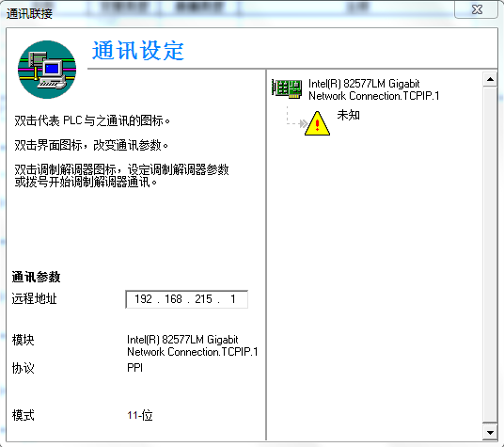Click the 协议 label
504x447 pixels.
(23, 368)
